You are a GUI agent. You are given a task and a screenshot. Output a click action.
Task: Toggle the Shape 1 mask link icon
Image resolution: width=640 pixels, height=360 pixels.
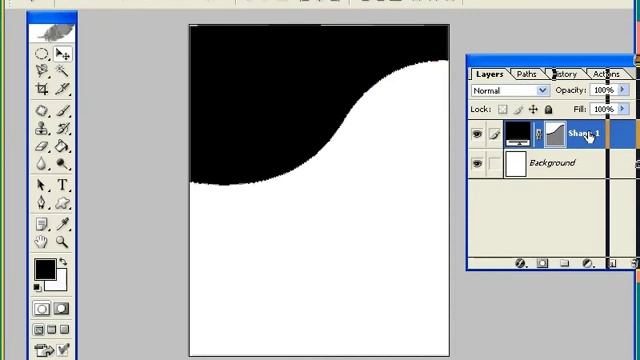[538, 134]
